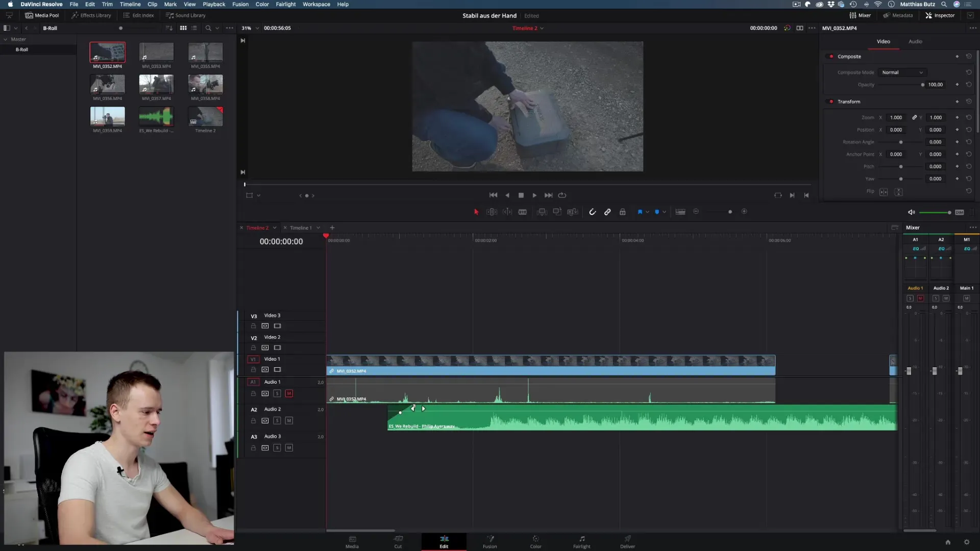The image size is (980, 551).
Task: Select the Dynamic Trim mode tool
Action: pos(507,212)
